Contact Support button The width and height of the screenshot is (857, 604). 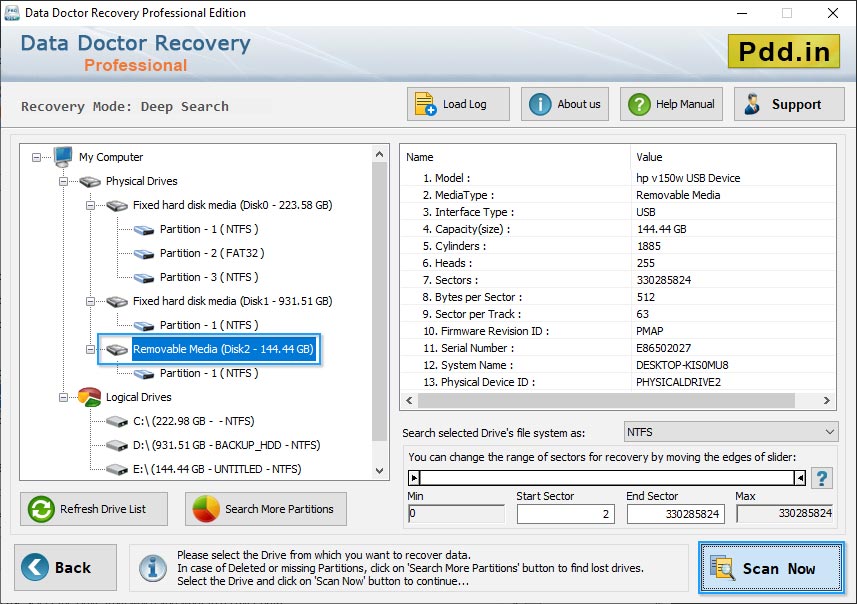[789, 104]
